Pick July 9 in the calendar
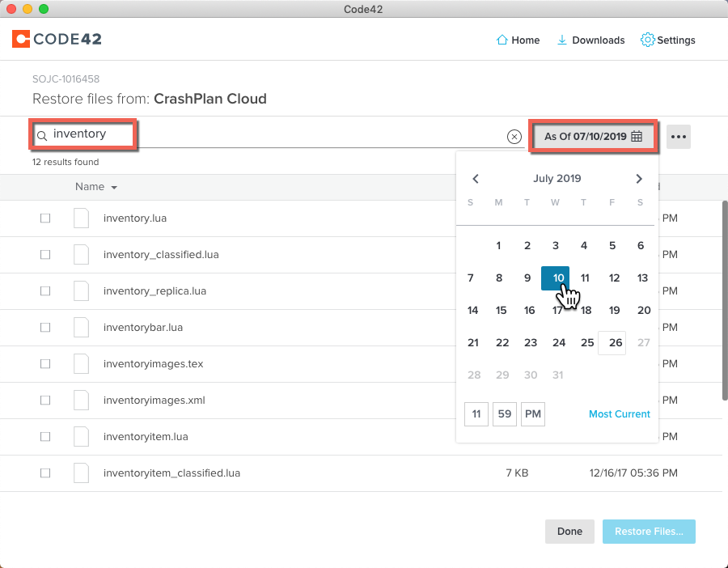 pyautogui.click(x=527, y=278)
